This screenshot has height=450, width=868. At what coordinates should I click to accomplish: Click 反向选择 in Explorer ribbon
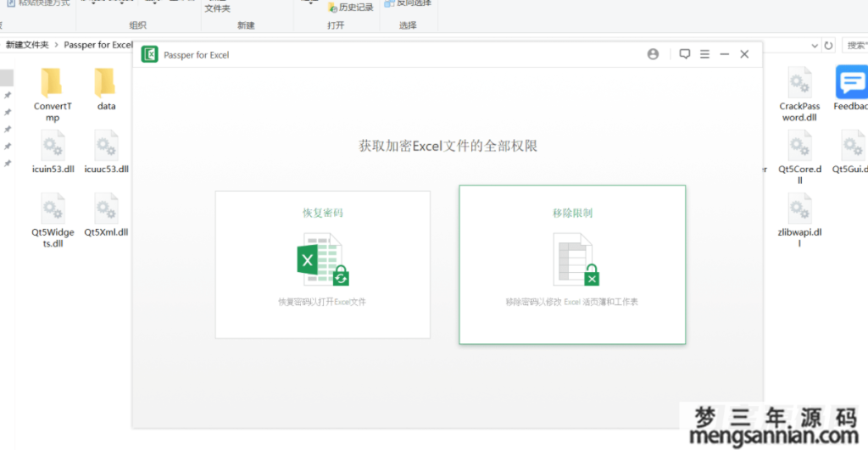point(408,3)
